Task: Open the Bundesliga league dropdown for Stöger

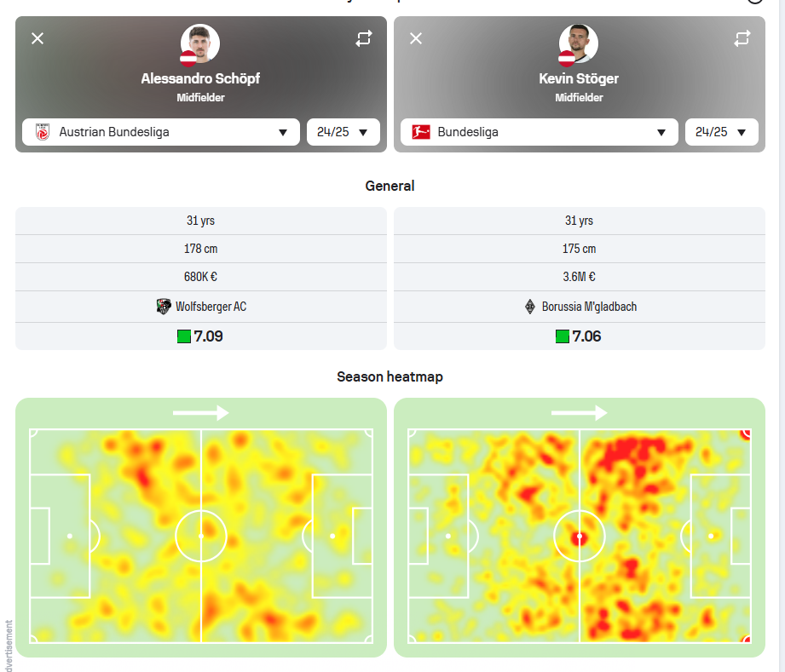Action: [540, 132]
